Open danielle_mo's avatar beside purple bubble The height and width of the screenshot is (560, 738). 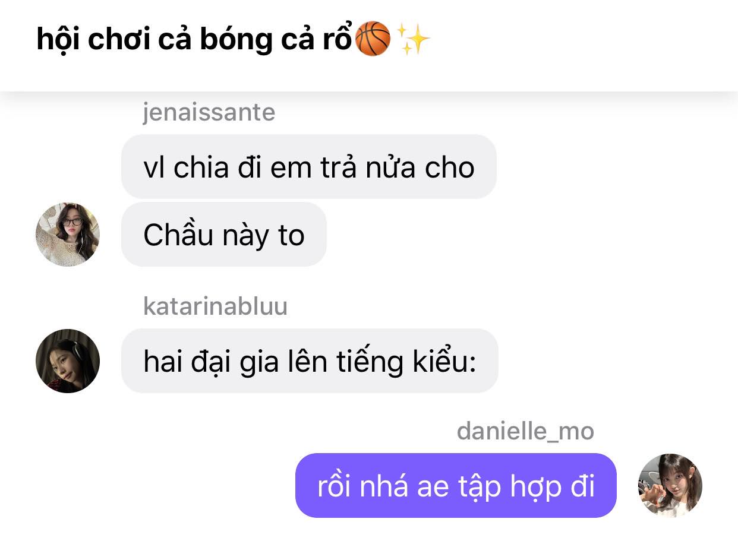[670, 486]
